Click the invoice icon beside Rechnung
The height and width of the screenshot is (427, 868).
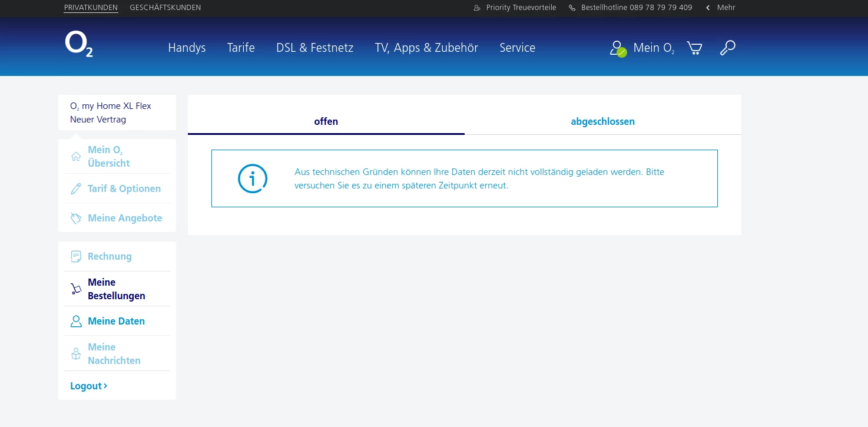click(x=76, y=256)
